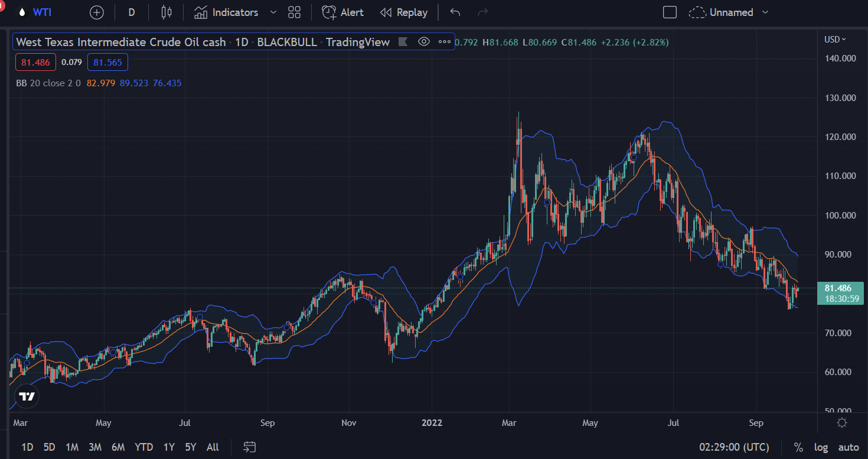Click the undo arrow icon
This screenshot has width=868, height=459.
[455, 12]
